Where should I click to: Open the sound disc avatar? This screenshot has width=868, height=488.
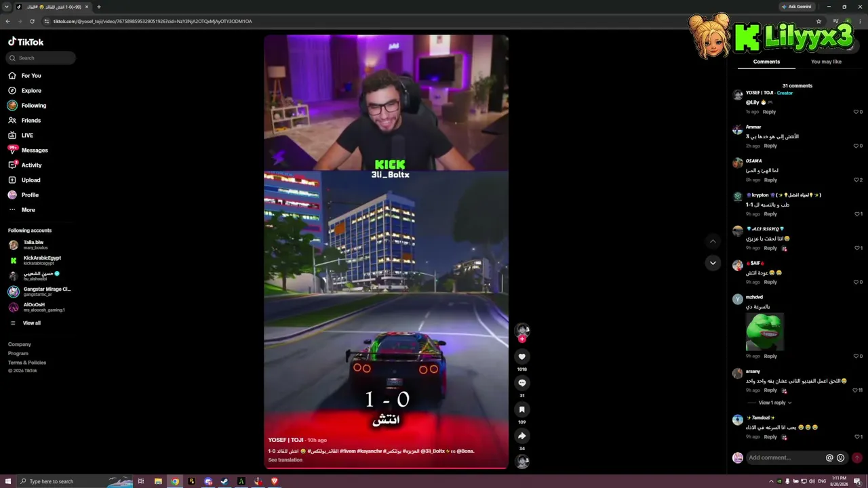point(521,462)
